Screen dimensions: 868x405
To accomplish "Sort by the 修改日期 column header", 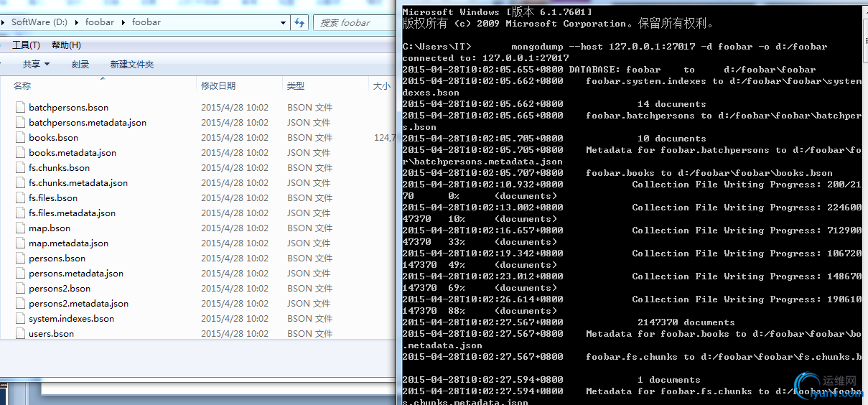I will 218,85.
